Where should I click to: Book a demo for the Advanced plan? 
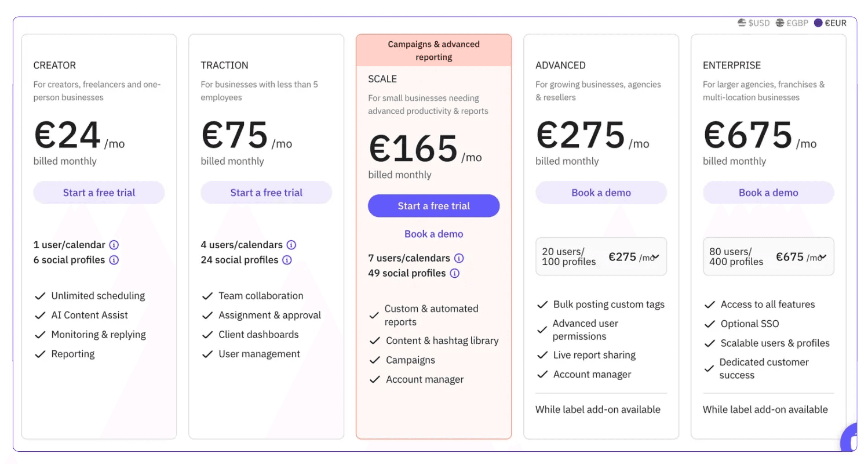click(601, 193)
